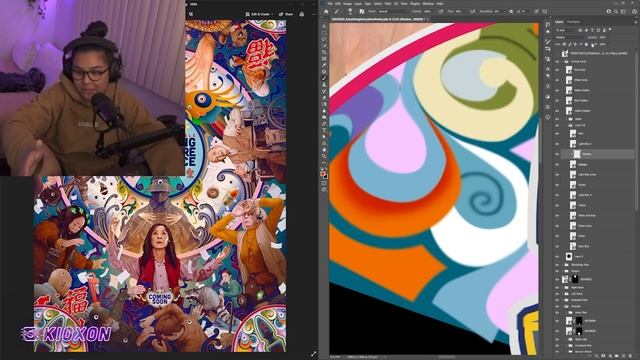This screenshot has width=640, height=360.
Task: Select the Eraser tool
Action: [324, 98]
